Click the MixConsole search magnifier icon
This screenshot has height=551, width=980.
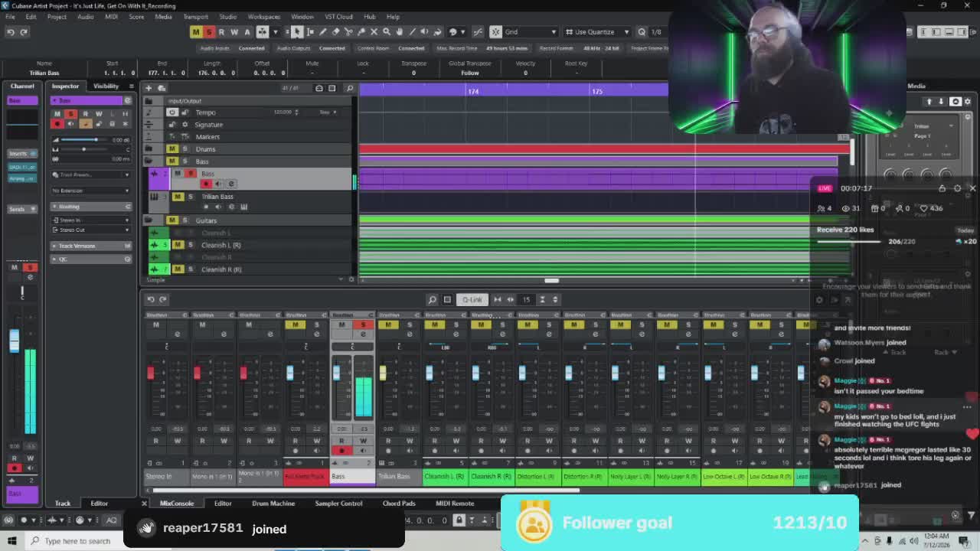click(x=432, y=299)
